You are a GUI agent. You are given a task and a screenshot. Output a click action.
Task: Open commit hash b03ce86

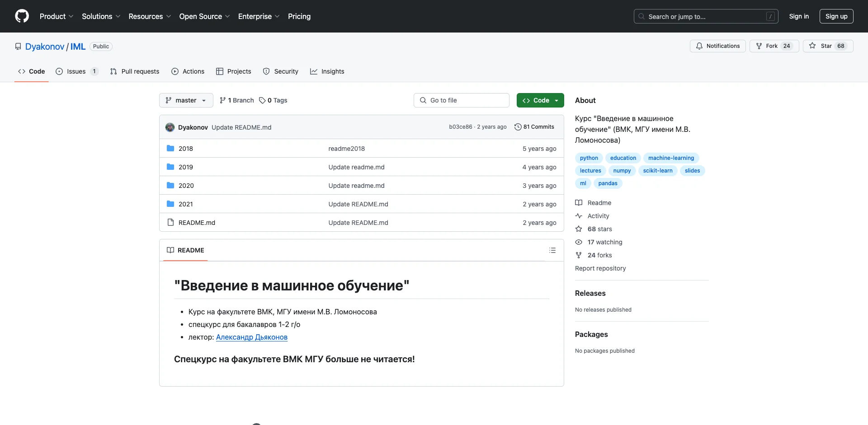pyautogui.click(x=460, y=127)
